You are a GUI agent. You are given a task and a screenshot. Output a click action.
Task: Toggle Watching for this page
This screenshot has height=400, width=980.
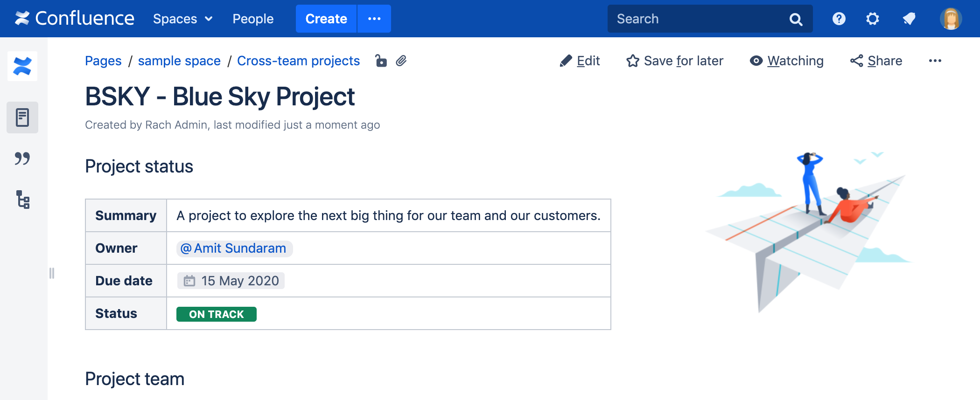coord(787,61)
